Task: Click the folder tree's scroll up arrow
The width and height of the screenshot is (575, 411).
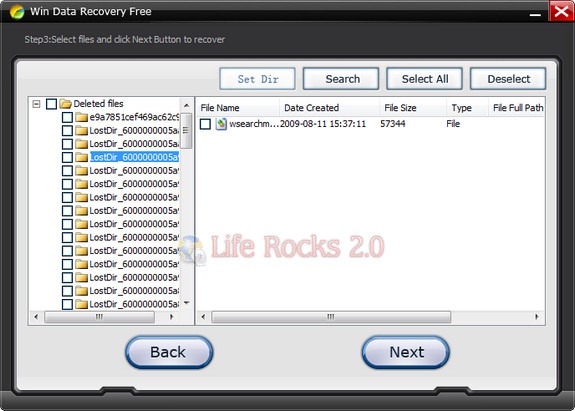Action: (x=187, y=106)
